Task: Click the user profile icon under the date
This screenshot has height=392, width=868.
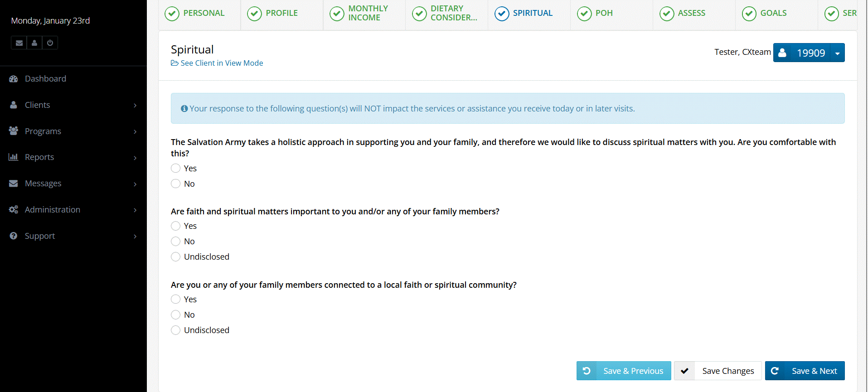Action: point(34,43)
